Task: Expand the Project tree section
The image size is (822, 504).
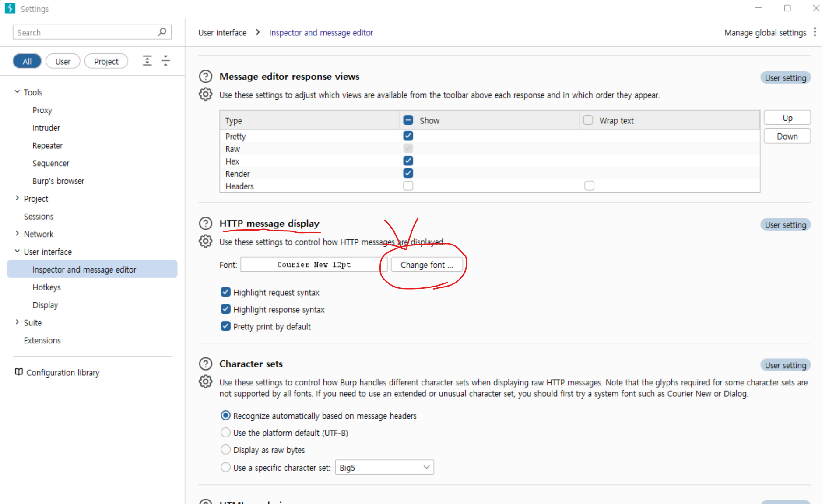Action: pyautogui.click(x=17, y=198)
